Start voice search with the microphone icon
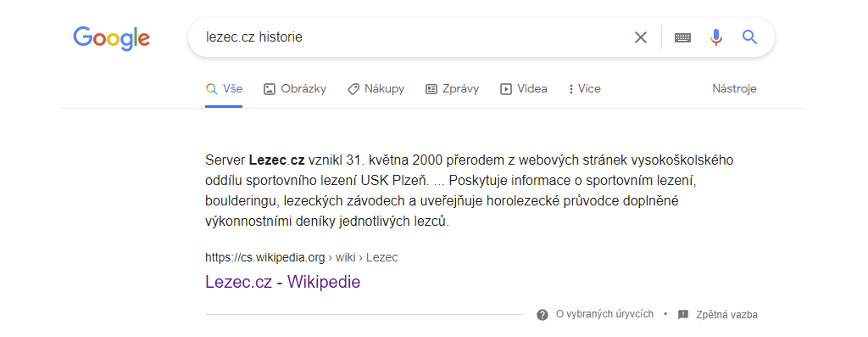Image resolution: width=868 pixels, height=337 pixels. [x=715, y=37]
